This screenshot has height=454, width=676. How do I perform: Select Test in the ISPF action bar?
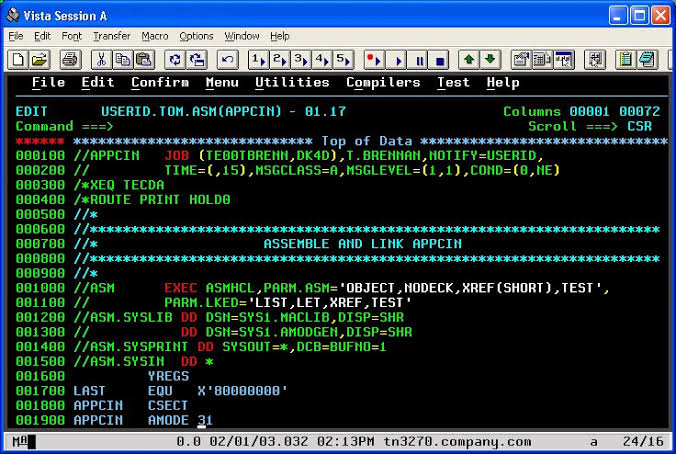pos(454,82)
